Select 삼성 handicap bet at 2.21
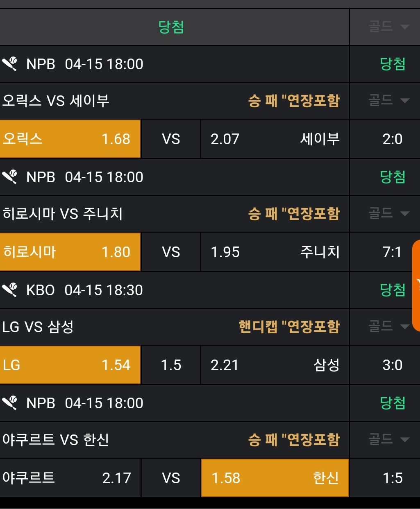 (x=275, y=365)
